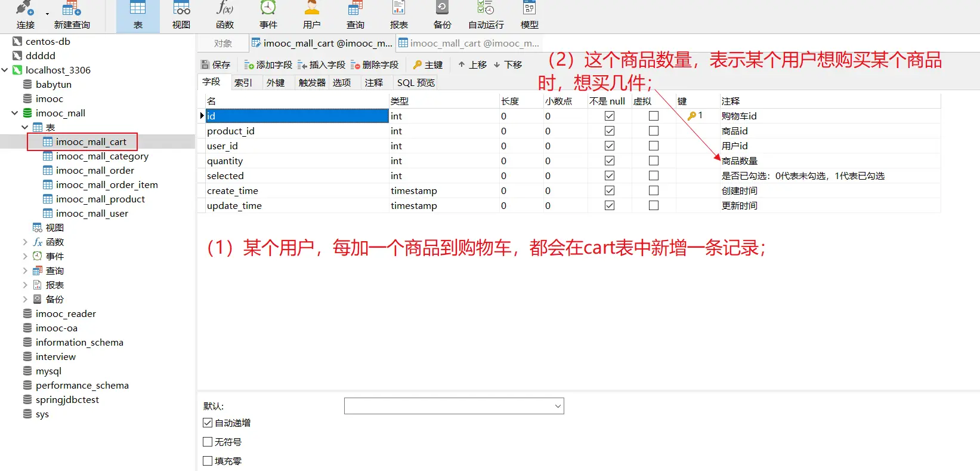
Task: Click the 上移 (Move Up) button
Action: pos(472,64)
